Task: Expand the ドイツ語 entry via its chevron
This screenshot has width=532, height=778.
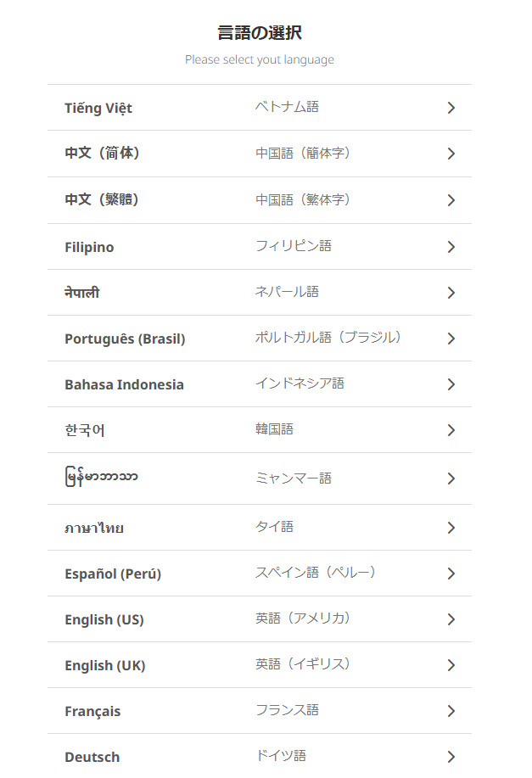Action: 451,756
